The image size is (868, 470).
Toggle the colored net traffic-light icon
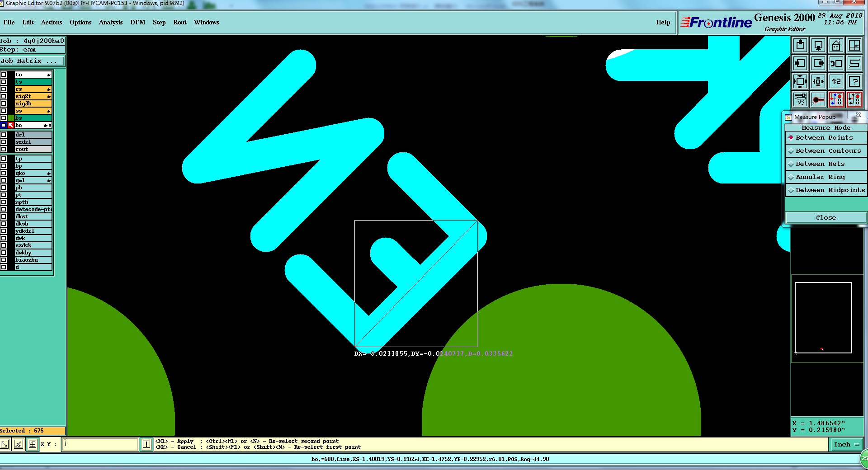click(836, 99)
